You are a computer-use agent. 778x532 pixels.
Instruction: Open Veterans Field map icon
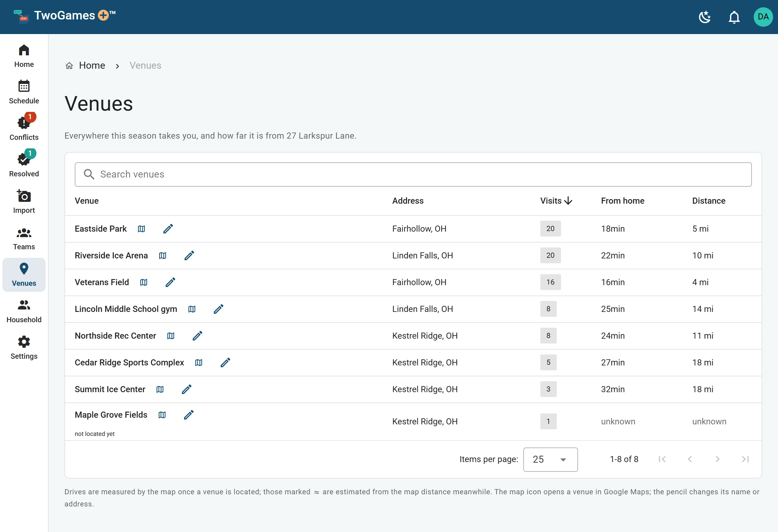click(x=144, y=282)
